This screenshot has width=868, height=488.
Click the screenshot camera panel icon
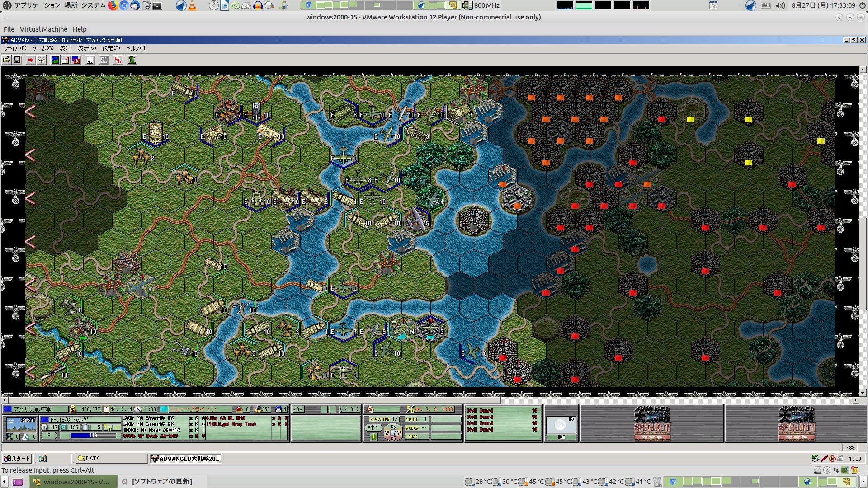(x=146, y=5)
